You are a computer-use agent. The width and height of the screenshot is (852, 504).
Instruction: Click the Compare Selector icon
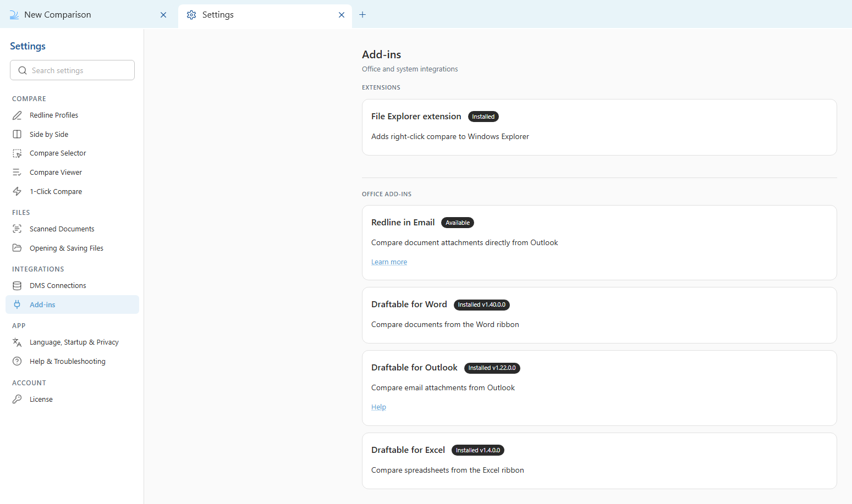[x=17, y=153]
